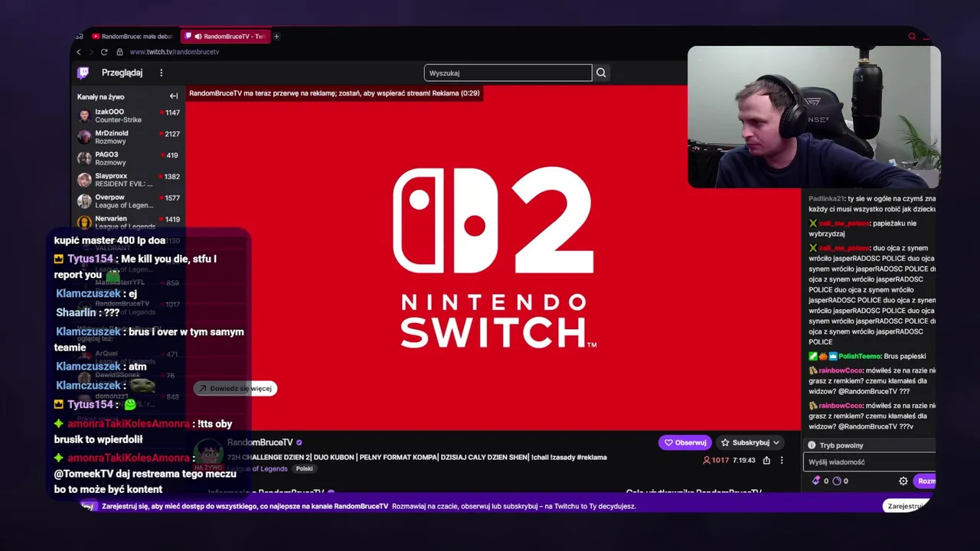
Task: Click the Overpow League of Legends row
Action: click(x=129, y=201)
